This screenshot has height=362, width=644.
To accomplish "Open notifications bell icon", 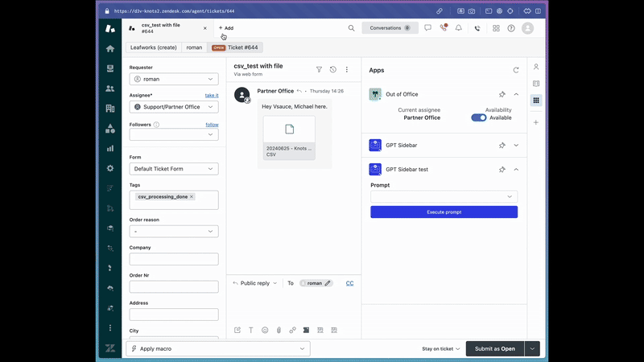I will pyautogui.click(x=458, y=28).
